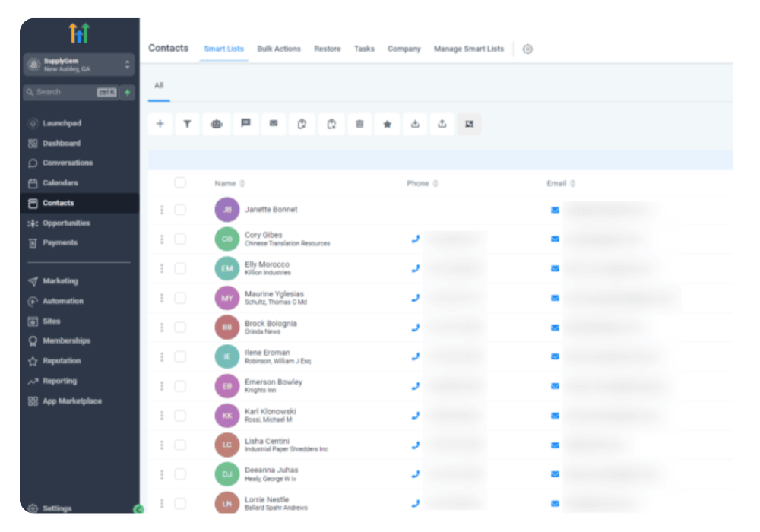
Task: Switch to the Bulk Actions tab
Action: 279,49
